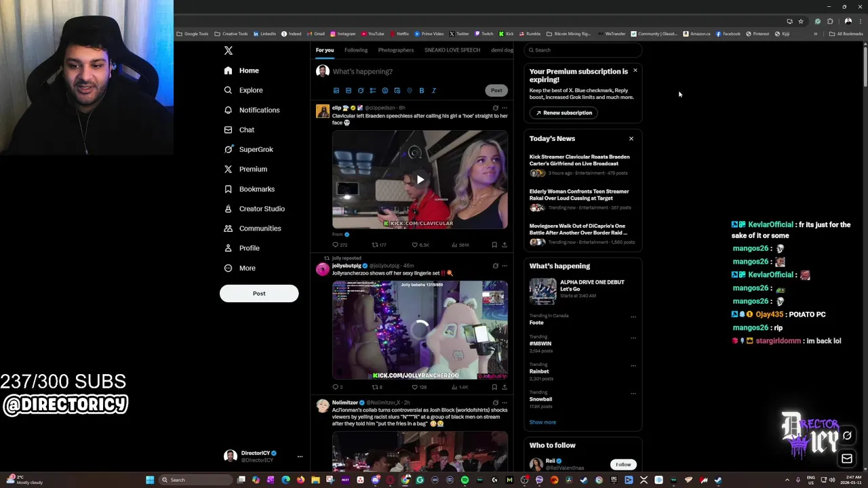Open the Home page from sidebar
This screenshot has height=488, width=868.
coord(241,70)
